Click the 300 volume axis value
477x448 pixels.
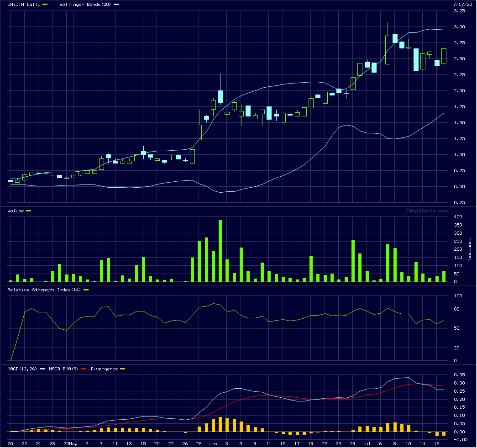click(458, 233)
